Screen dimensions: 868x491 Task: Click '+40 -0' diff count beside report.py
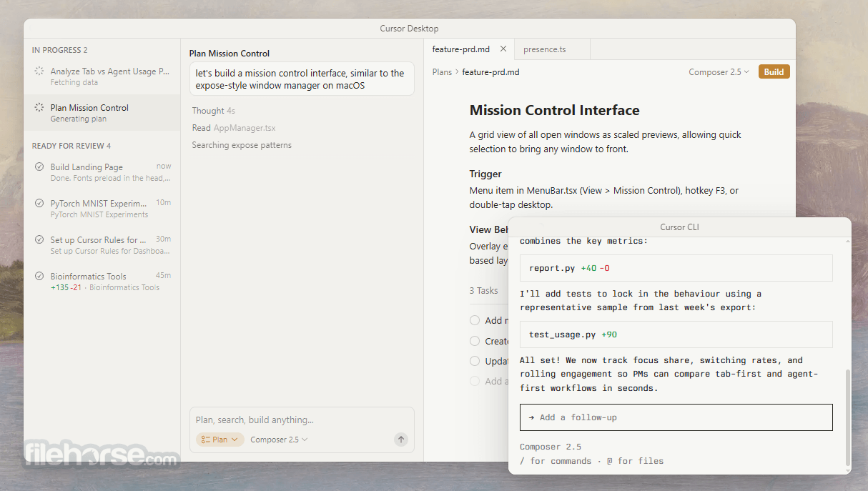(x=595, y=268)
